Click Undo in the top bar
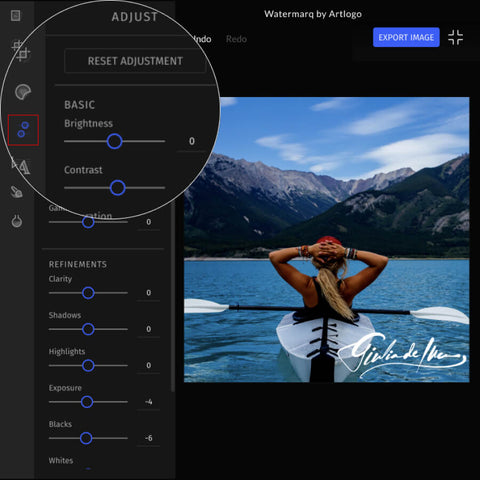This screenshot has width=480, height=480. coord(202,39)
